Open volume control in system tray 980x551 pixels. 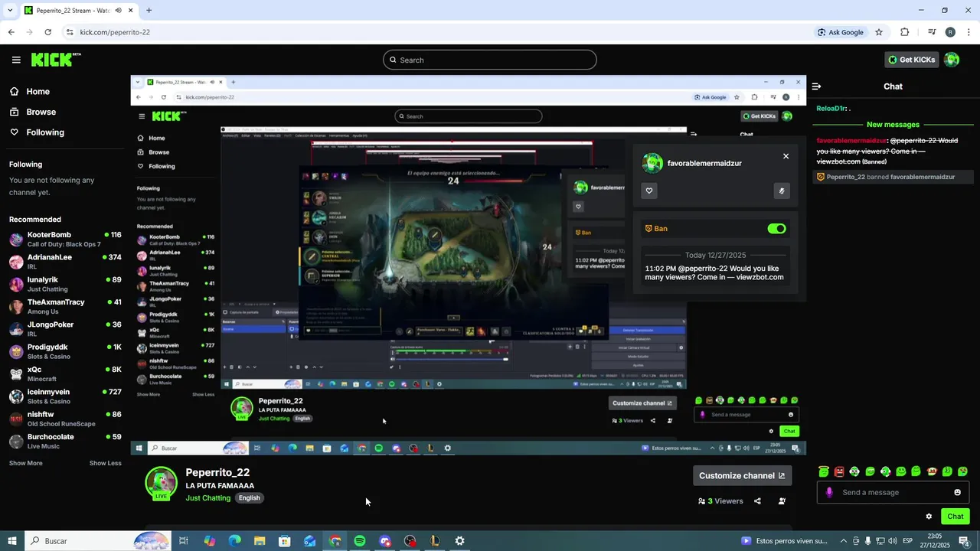pyautogui.click(x=892, y=541)
